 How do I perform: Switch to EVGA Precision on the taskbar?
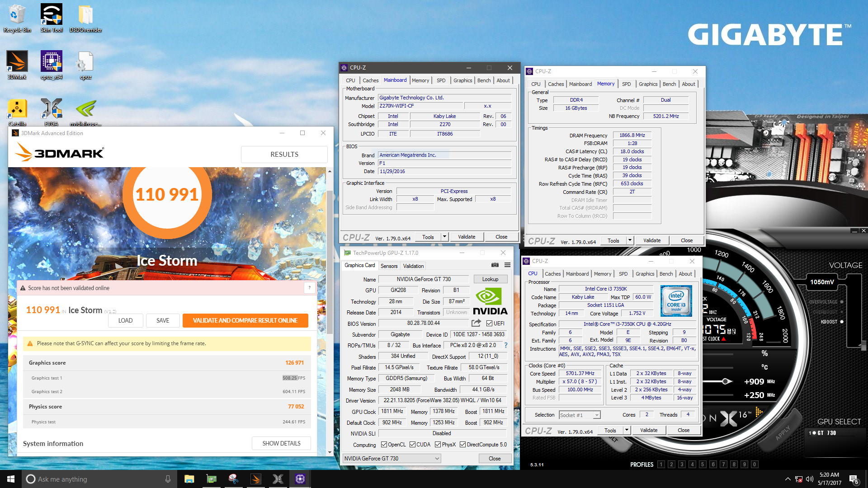[x=278, y=479]
